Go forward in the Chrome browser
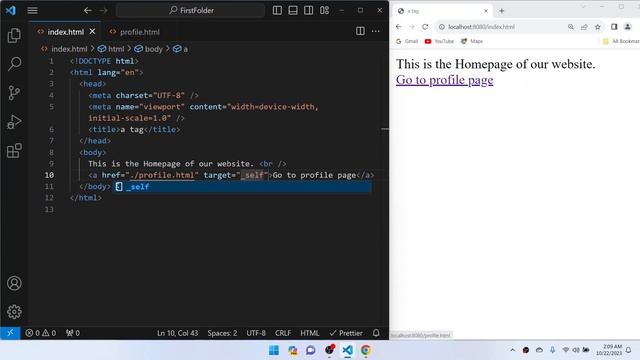This screenshot has width=640, height=360. 412,27
